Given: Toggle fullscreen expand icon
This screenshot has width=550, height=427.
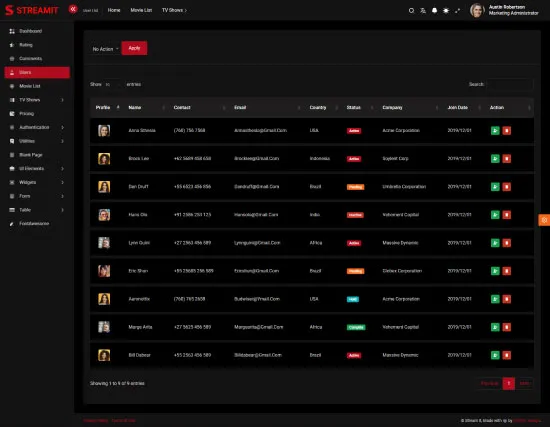Looking at the screenshot, I should [457, 11].
